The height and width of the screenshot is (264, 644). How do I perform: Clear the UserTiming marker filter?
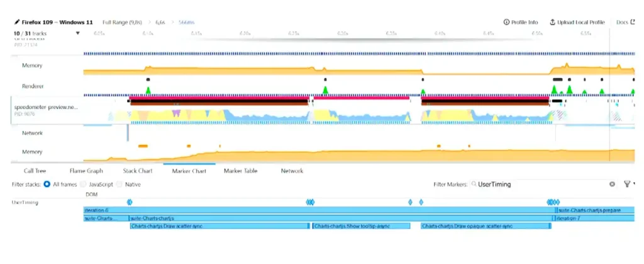612,184
